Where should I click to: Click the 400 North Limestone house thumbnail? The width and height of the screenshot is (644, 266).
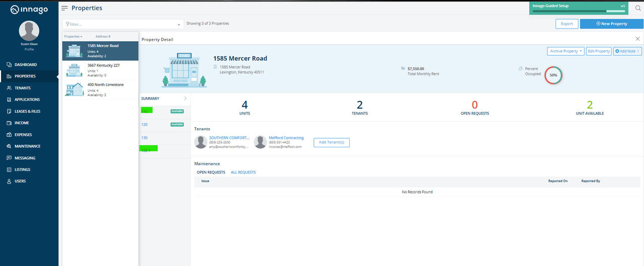point(74,90)
